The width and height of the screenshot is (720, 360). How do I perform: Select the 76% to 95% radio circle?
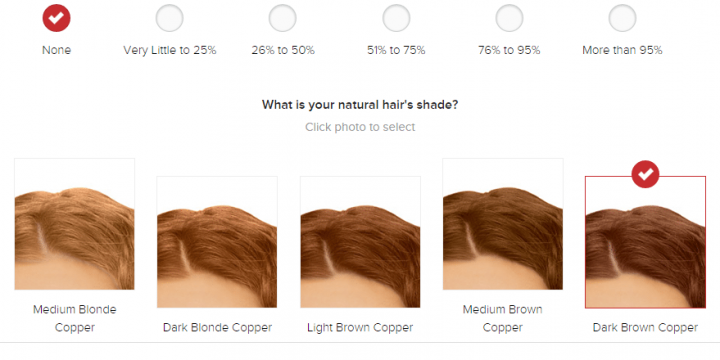pos(509,18)
